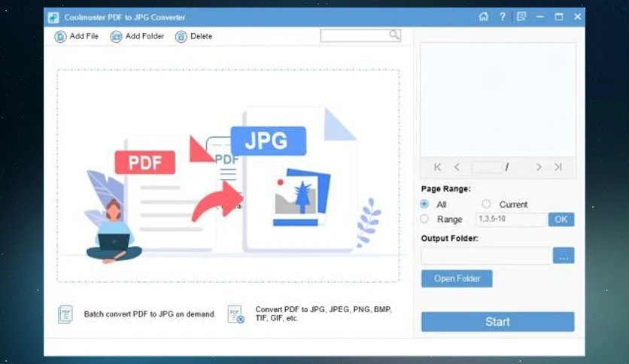Screen dimensions: 629x364
Task: Click the range field showing 1,3,5-10
Action: pos(512,220)
